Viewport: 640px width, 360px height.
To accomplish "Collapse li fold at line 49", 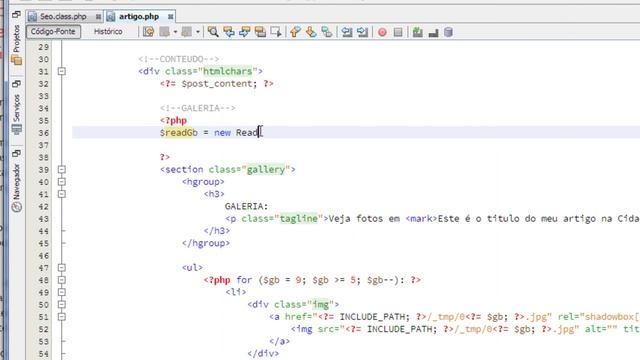I will click(x=62, y=292).
